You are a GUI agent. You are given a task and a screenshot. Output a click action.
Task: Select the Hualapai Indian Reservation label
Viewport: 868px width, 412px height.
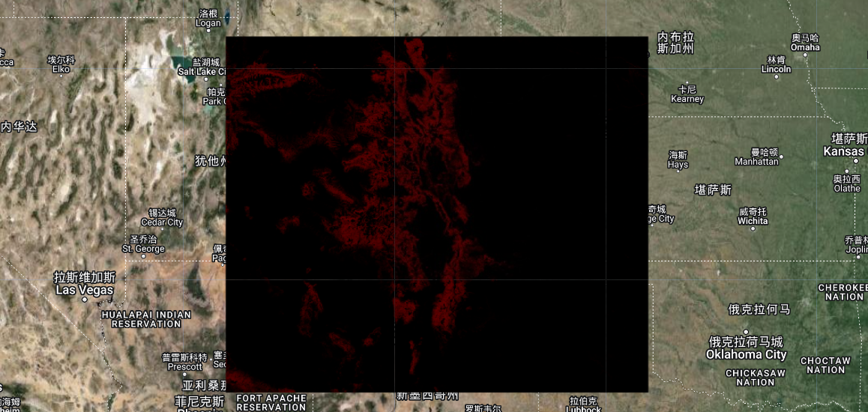[x=146, y=319]
